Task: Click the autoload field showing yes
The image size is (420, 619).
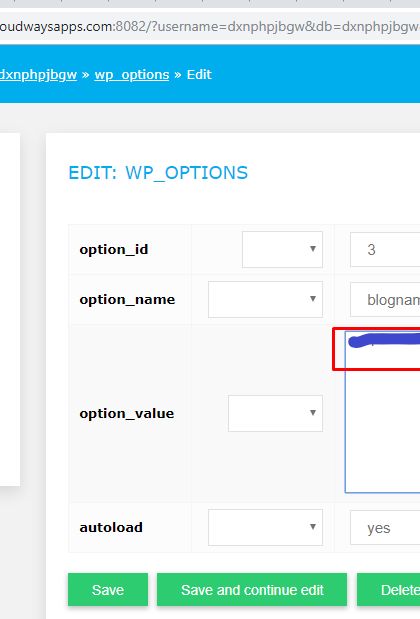Action: click(385, 527)
